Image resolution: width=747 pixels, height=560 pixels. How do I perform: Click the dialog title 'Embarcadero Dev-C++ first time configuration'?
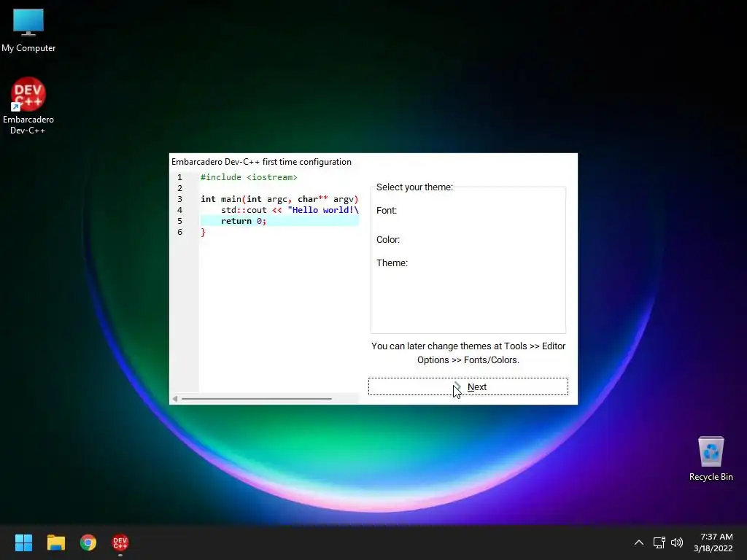[261, 162]
